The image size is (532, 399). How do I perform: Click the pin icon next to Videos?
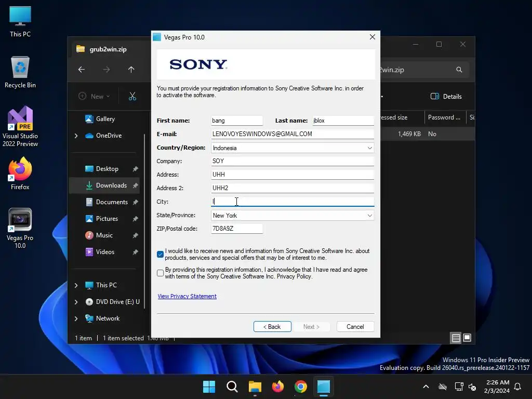[136, 252]
